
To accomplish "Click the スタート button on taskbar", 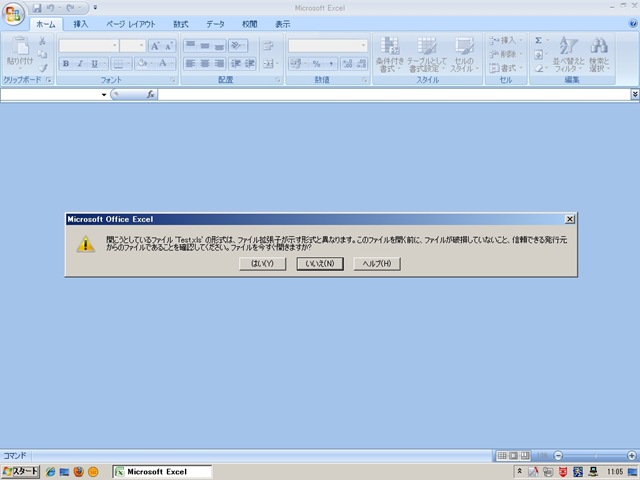I will pyautogui.click(x=21, y=472).
